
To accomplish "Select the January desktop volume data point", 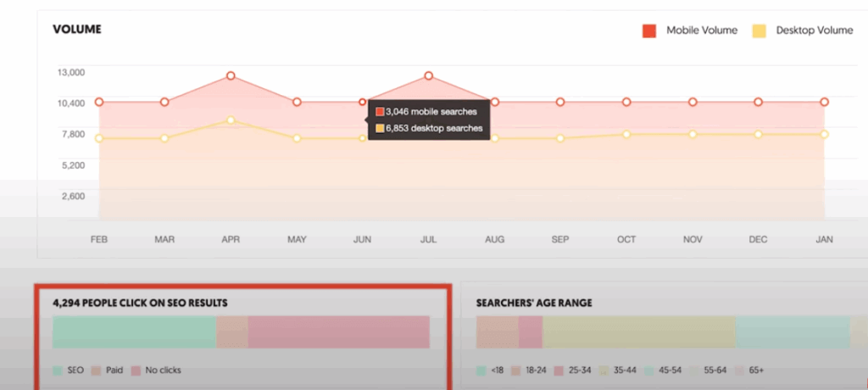I will [x=824, y=134].
